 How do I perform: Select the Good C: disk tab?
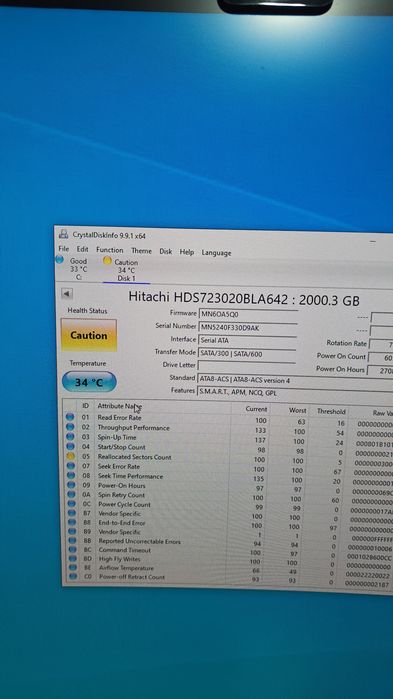pyautogui.click(x=73, y=268)
